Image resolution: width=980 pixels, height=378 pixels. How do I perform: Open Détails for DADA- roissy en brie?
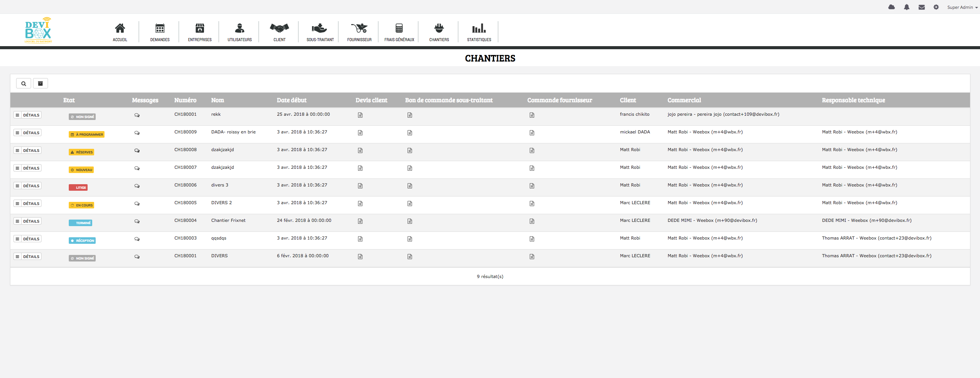click(27, 133)
